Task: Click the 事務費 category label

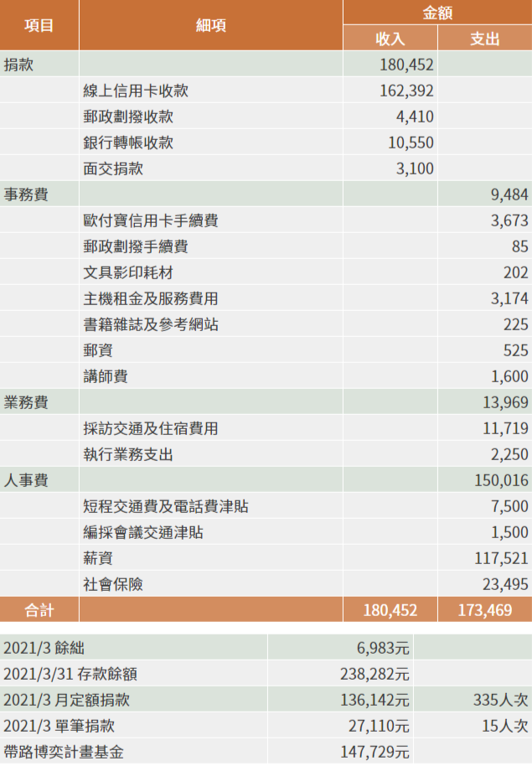Action: click(26, 194)
